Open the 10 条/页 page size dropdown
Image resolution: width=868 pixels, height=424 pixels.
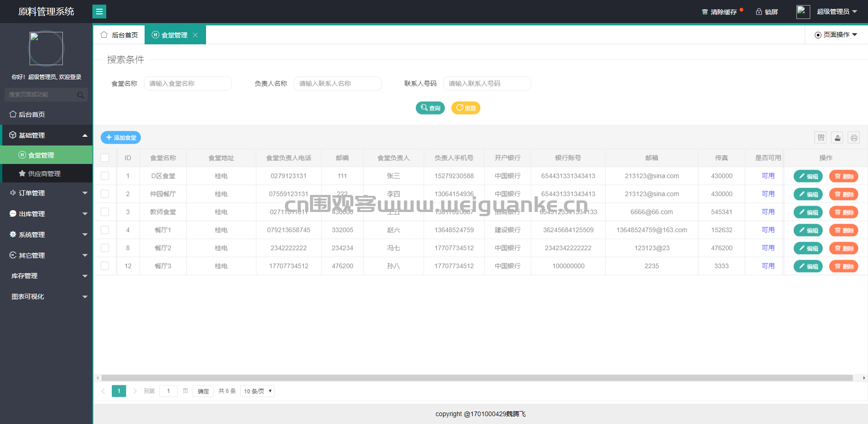coord(258,391)
